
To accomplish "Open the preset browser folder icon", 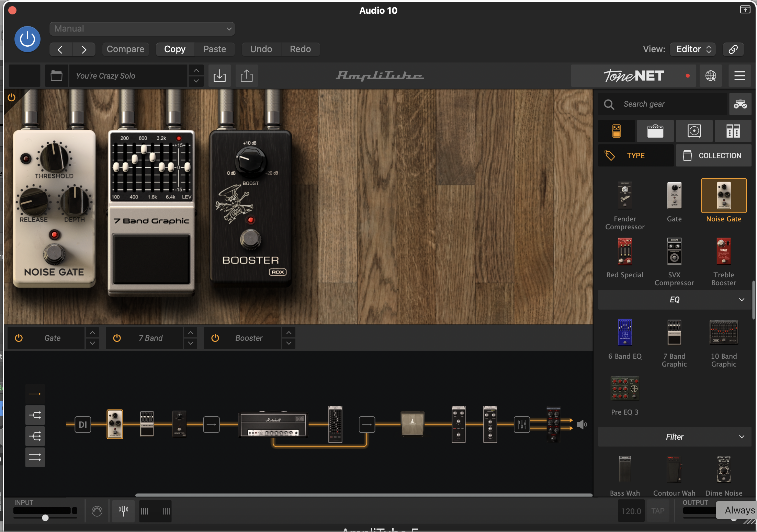I will click(x=56, y=76).
